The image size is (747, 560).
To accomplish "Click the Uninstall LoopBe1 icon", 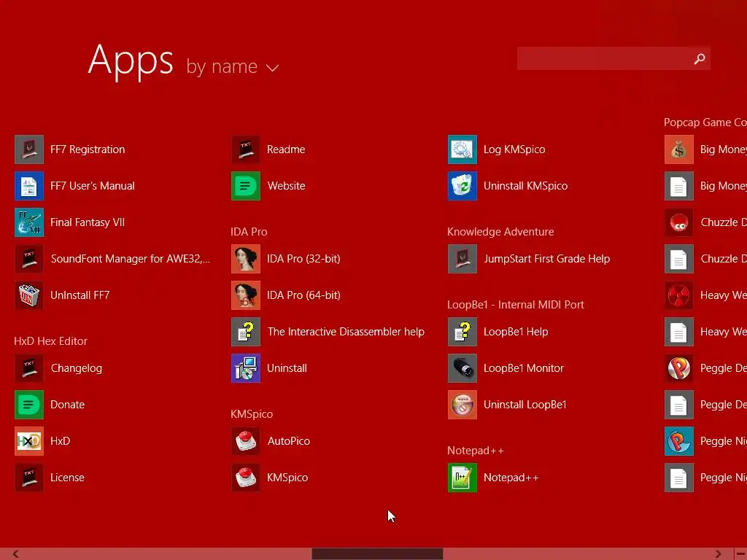I will tap(462, 405).
